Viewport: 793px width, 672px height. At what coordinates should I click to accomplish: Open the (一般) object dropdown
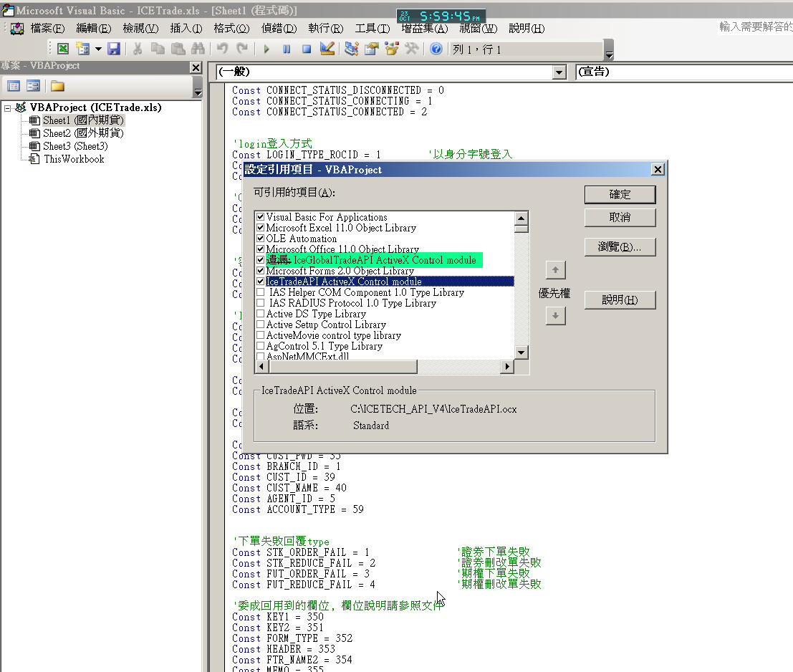559,72
